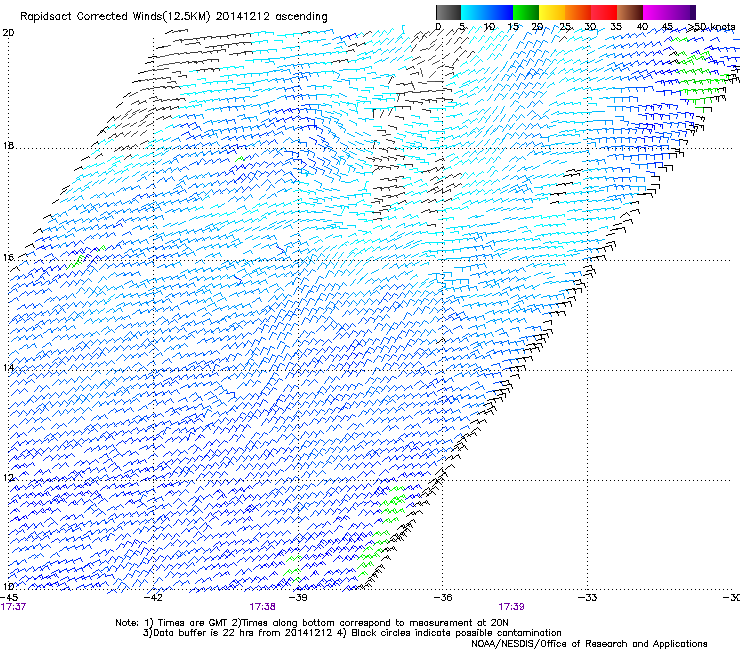Click the blue 10-15 knots color swatch
The width and height of the screenshot is (740, 650).
[x=500, y=12]
